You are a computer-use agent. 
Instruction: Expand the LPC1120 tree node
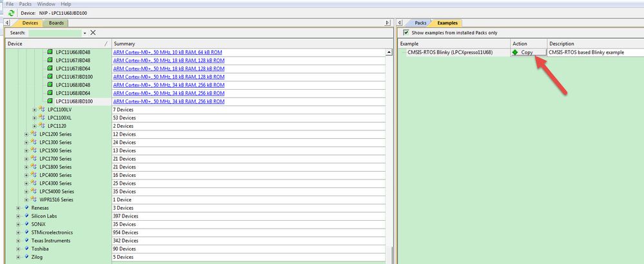click(35, 126)
